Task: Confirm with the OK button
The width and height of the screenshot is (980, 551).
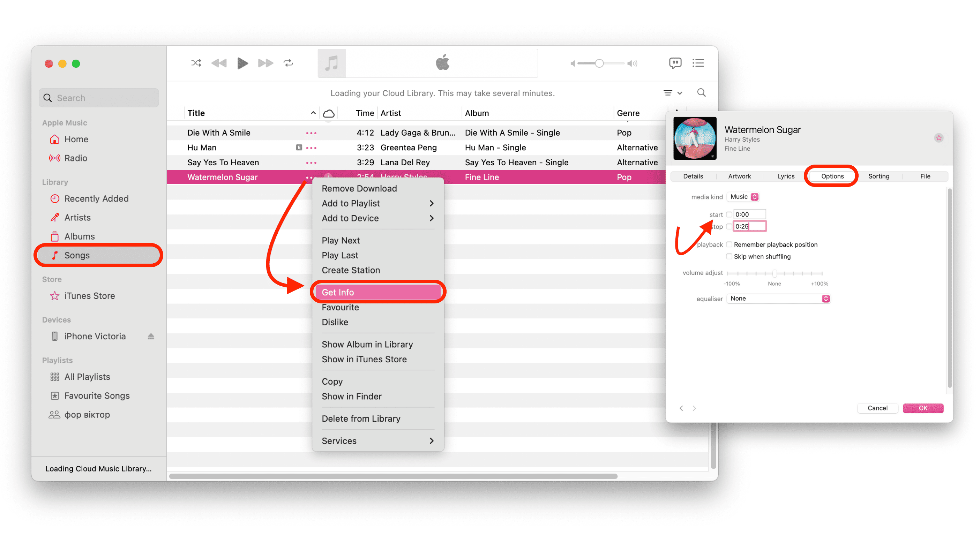Action: [923, 408]
